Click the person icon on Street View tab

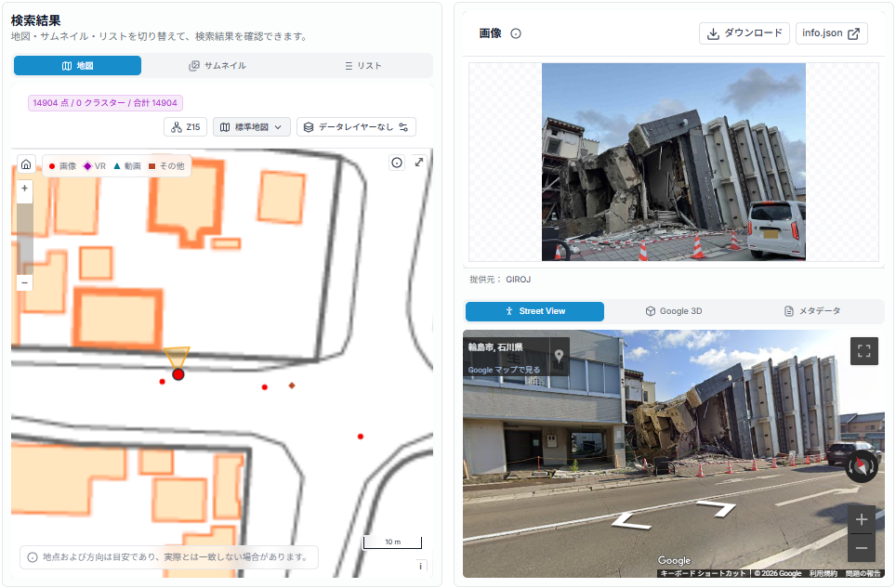coord(509,311)
